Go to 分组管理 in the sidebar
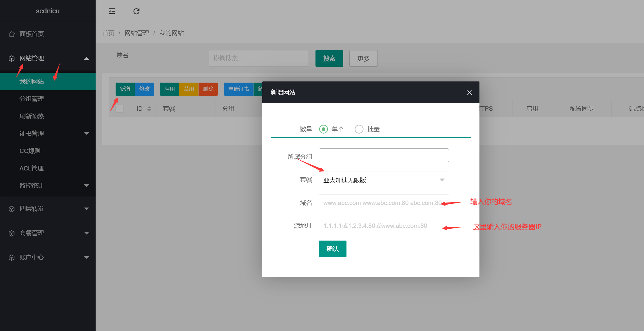The image size is (644, 331). 32,99
